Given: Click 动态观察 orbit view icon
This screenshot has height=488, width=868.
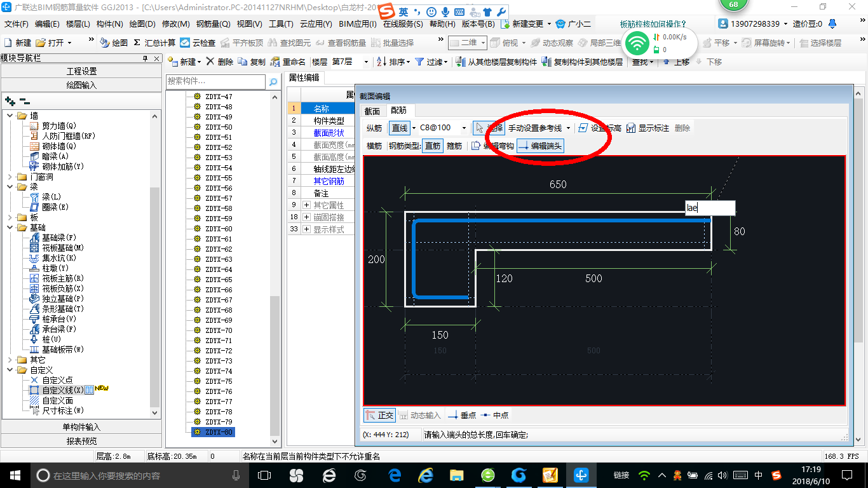Looking at the screenshot, I should (536, 43).
